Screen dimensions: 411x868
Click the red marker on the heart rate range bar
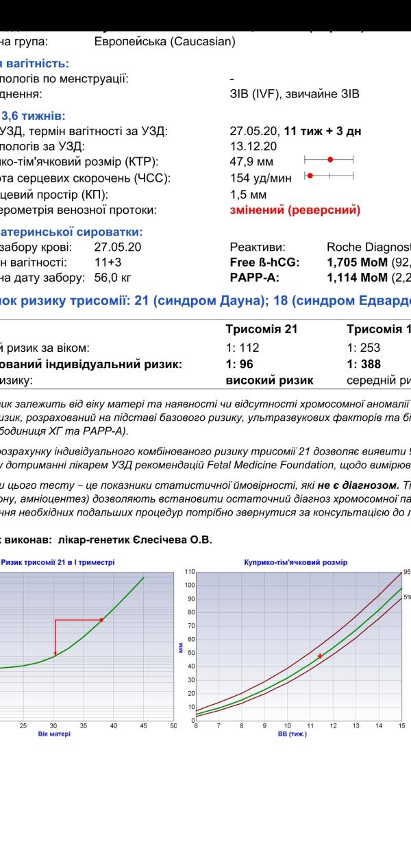coord(310,176)
